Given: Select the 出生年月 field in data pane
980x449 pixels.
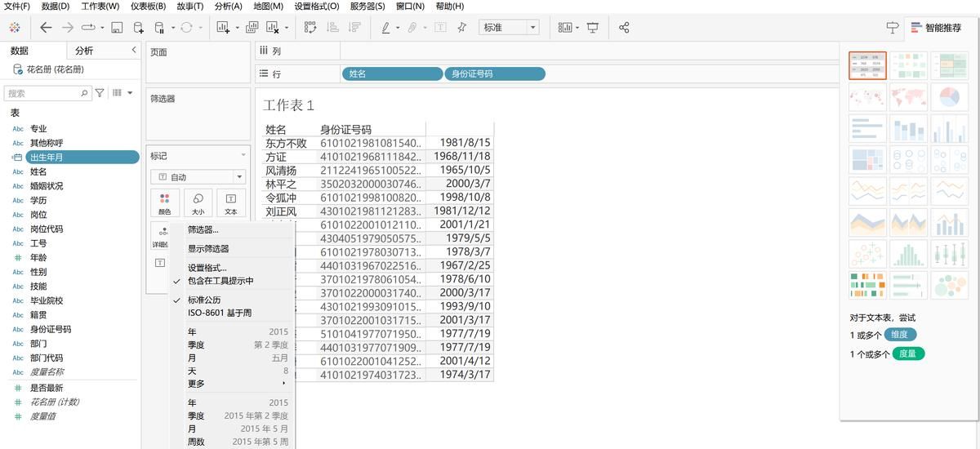Looking at the screenshot, I should pos(82,157).
